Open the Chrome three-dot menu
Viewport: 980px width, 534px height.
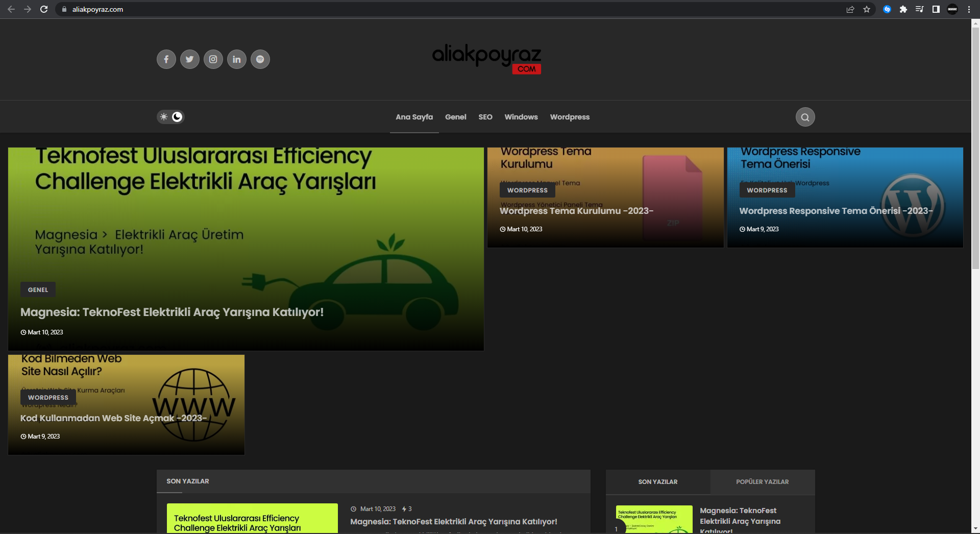click(x=969, y=9)
